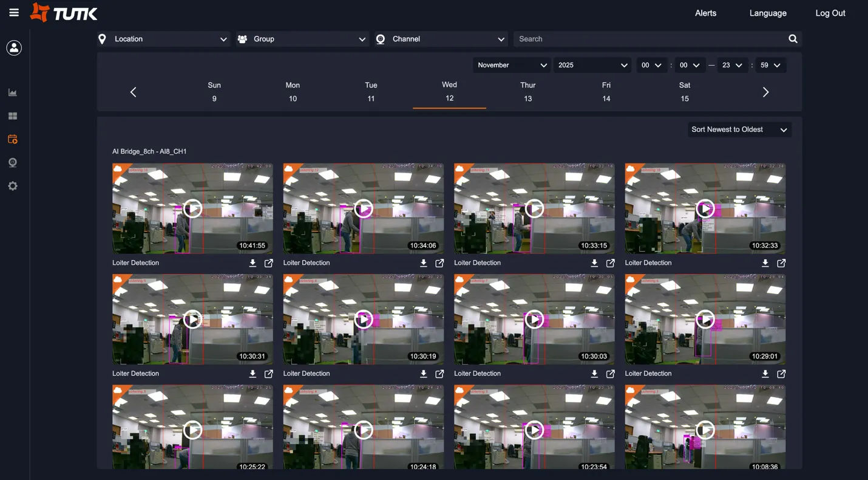Viewport: 868px width, 480px height.
Task: Click the Log Out link
Action: point(830,13)
